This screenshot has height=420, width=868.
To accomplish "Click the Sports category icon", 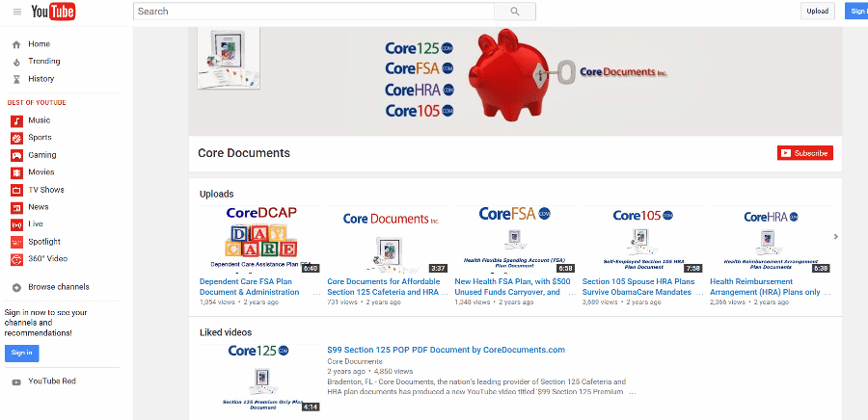I will coord(17,138).
